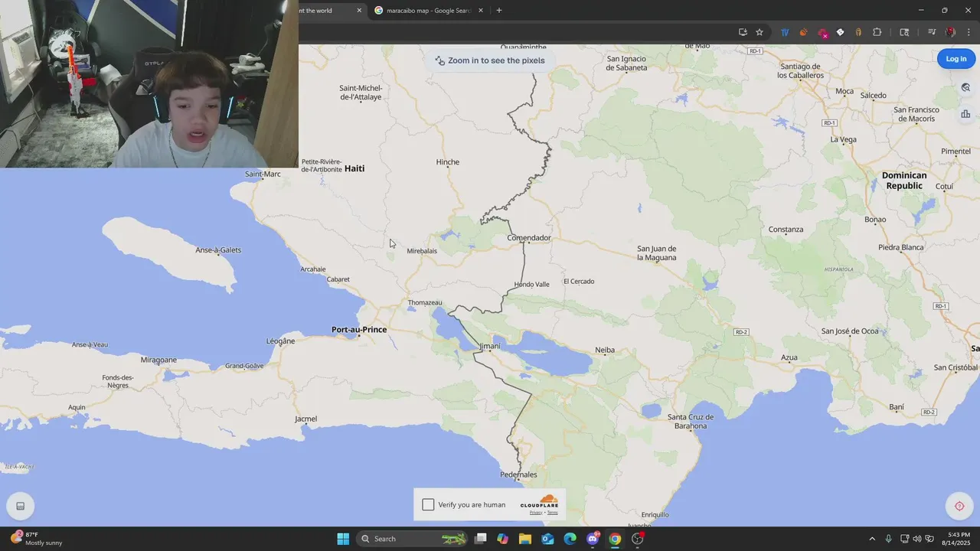Open the golden helmet extension icon
The image size is (980, 551).
tap(858, 32)
